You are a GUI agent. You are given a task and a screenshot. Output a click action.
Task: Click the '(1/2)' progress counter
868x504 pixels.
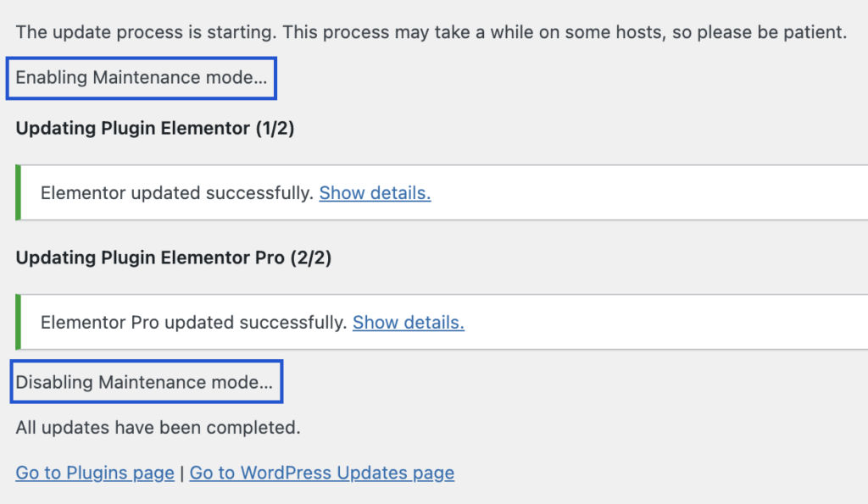tap(275, 129)
